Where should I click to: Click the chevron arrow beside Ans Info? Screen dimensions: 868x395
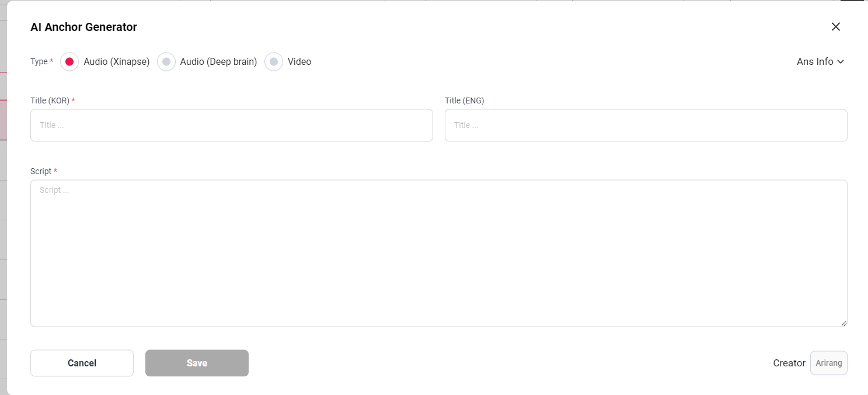click(x=841, y=62)
